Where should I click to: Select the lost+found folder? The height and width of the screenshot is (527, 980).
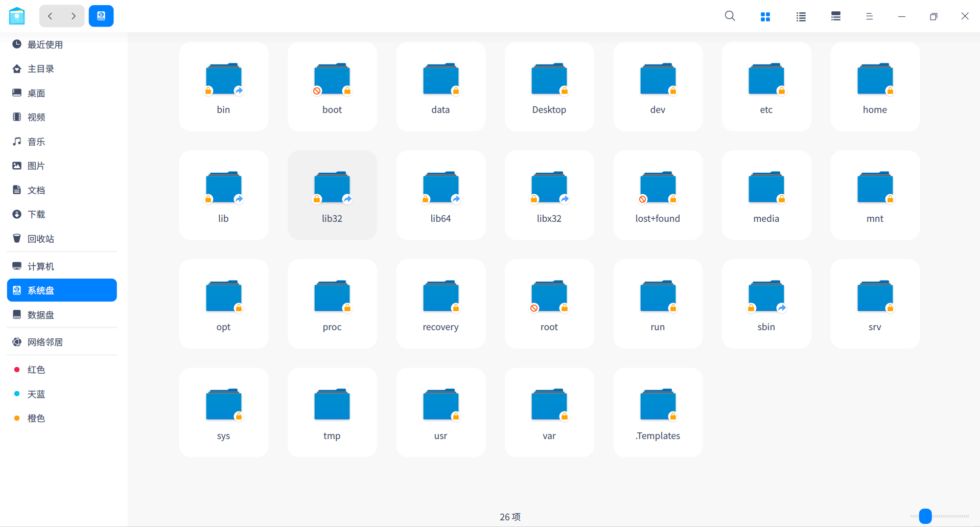point(658,195)
